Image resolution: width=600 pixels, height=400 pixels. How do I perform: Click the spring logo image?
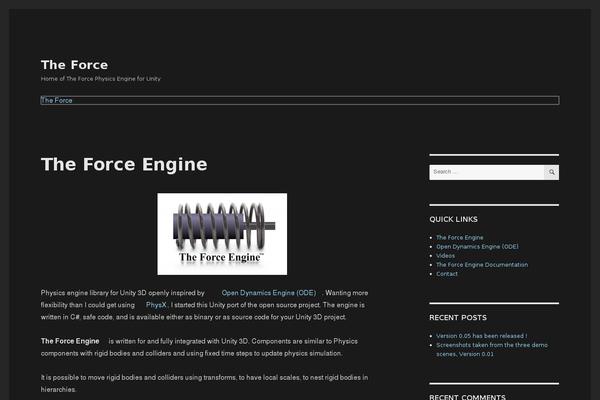[x=222, y=234]
